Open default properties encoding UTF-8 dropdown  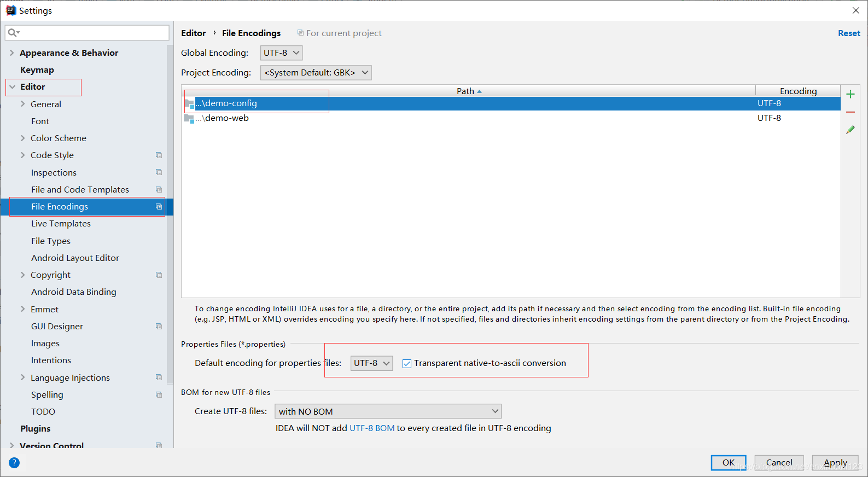371,363
